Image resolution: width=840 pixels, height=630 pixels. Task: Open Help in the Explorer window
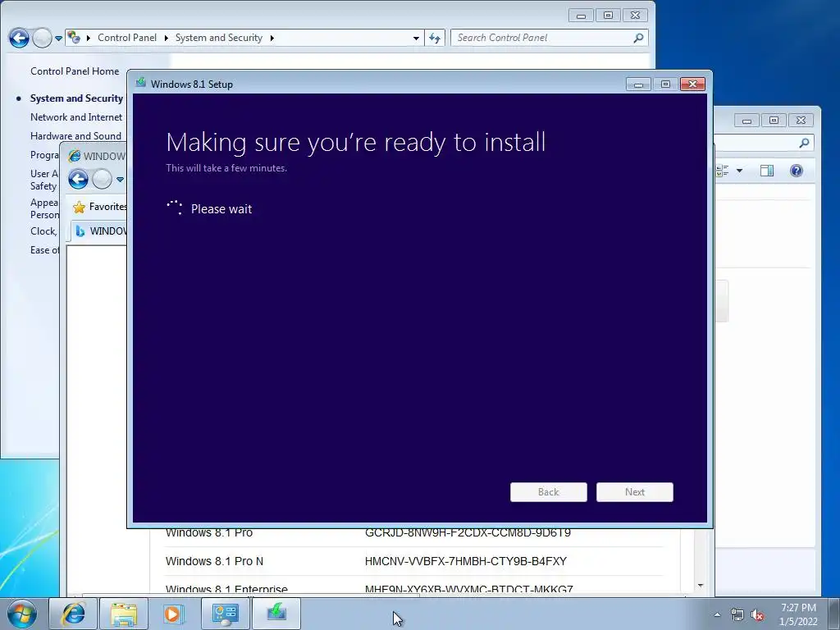(796, 171)
